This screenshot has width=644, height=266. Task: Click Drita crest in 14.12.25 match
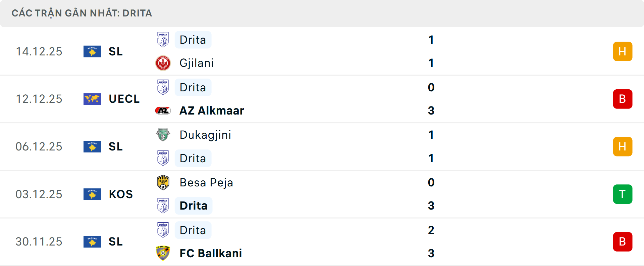point(163,40)
